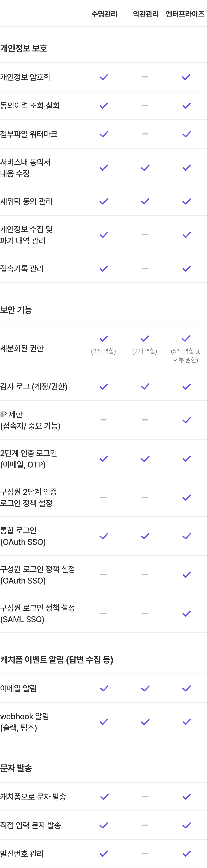207x868 pixels.
Task: Click the 수명관리 checkmark for 발신번호 관리
Action: 104,854
